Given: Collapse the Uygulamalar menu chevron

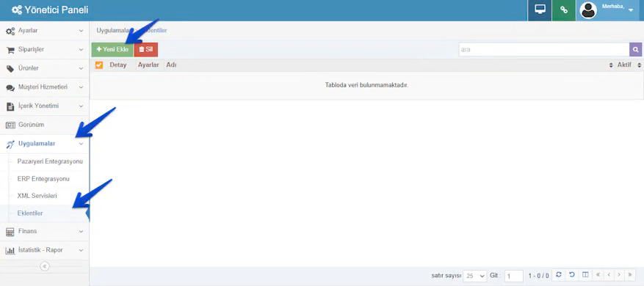Looking at the screenshot, I should [x=81, y=144].
